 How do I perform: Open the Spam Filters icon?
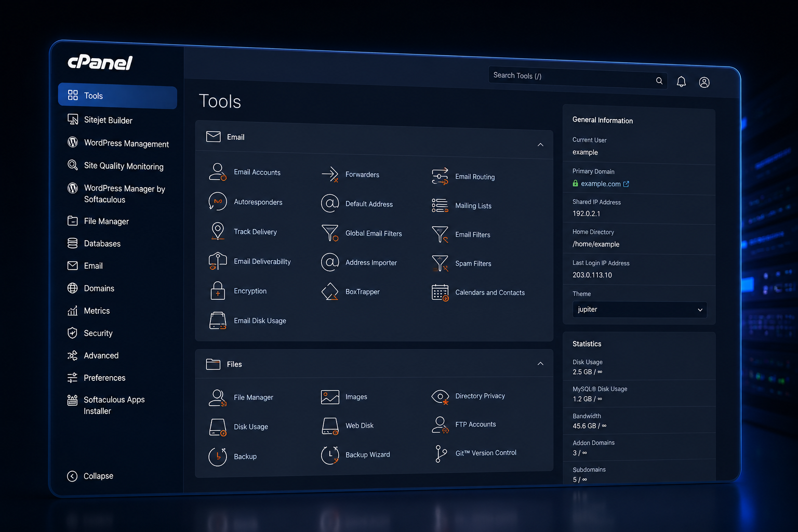[440, 263]
